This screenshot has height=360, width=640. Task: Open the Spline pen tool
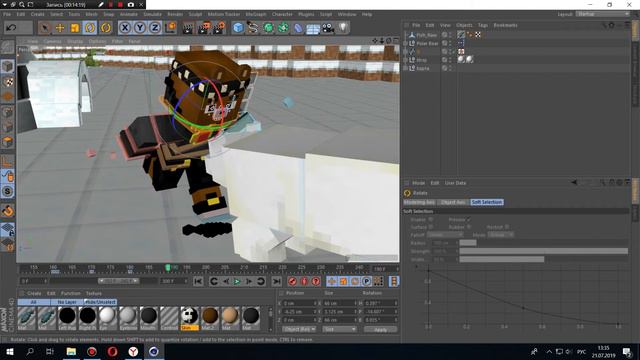click(x=253, y=28)
